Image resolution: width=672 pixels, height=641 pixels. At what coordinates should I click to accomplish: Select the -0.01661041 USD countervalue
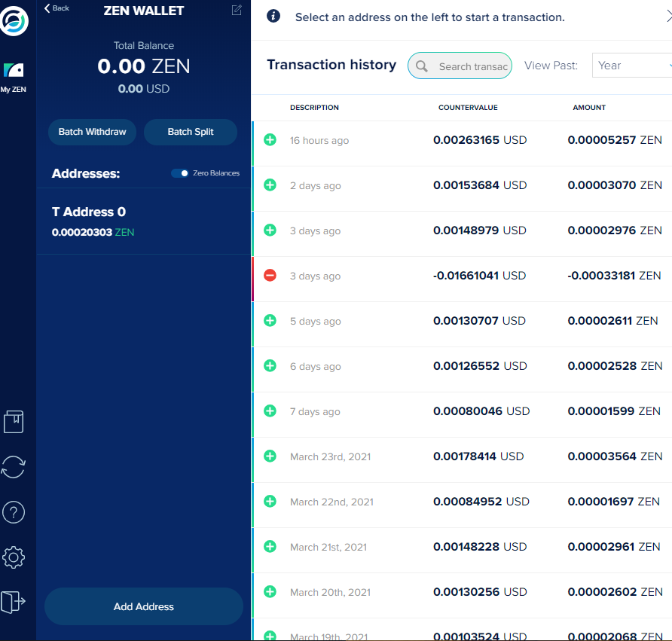pos(479,276)
